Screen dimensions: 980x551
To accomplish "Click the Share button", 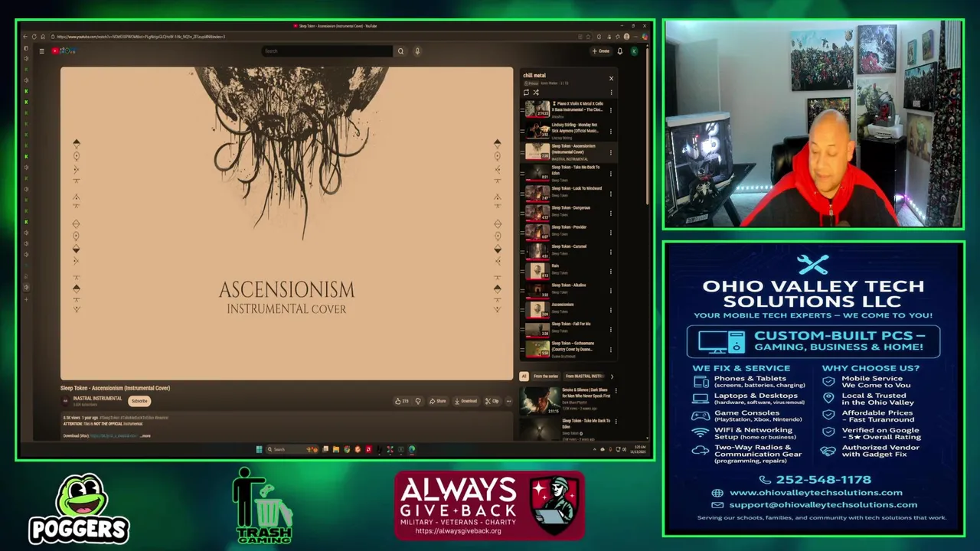I will coord(438,401).
